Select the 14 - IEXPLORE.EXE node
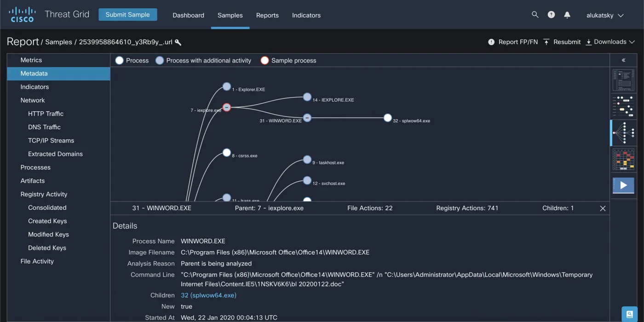The height and width of the screenshot is (322, 644). [x=307, y=97]
